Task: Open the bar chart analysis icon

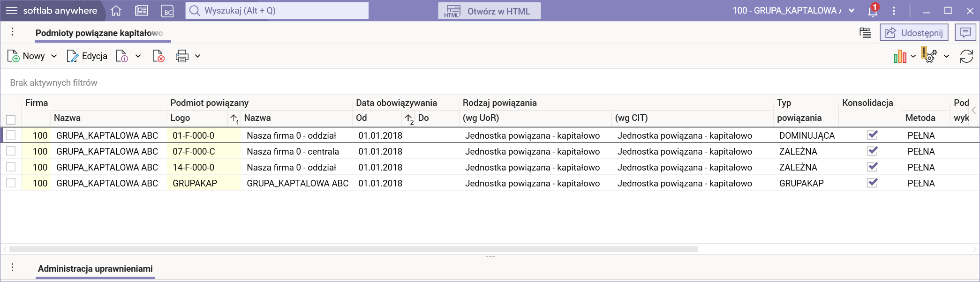Action: 900,56
